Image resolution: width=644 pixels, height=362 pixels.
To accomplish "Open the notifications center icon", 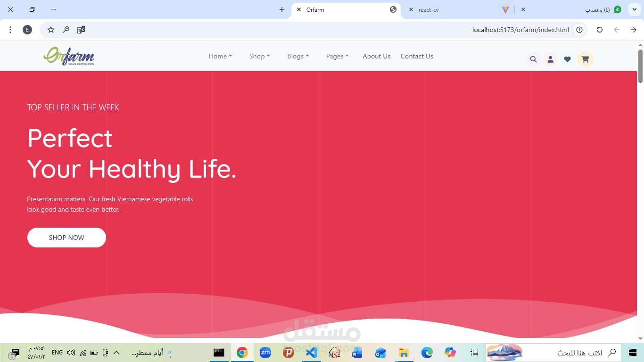I will [x=14, y=353].
